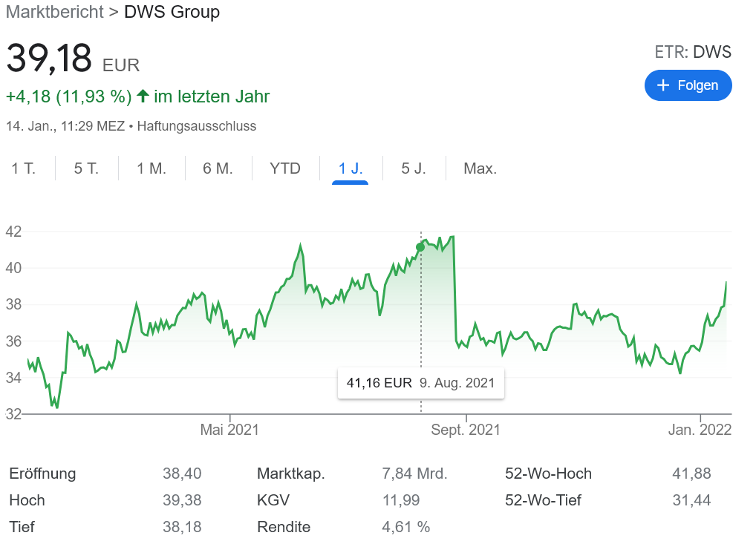The image size is (756, 547).
Task: Click the Sept. 2021 axis label
Action: [466, 430]
